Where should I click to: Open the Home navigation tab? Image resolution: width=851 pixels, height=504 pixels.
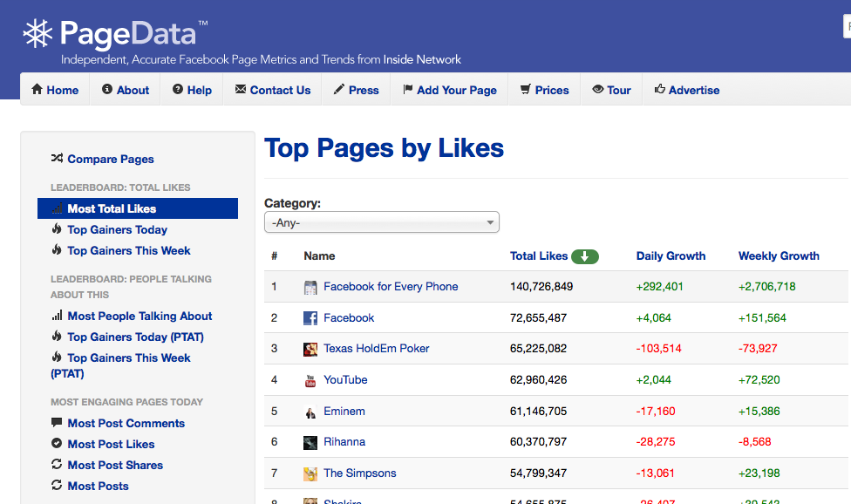55,90
